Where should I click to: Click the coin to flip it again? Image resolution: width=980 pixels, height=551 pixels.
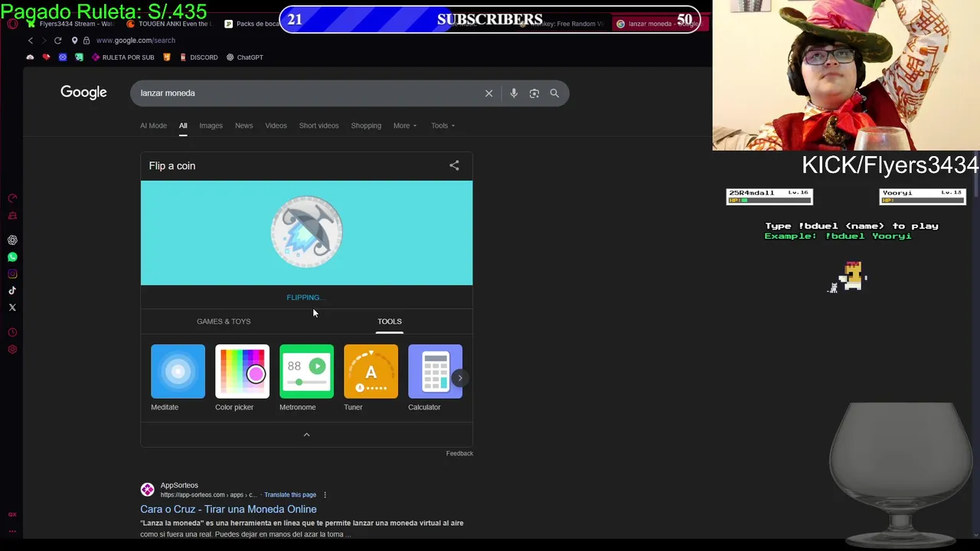[x=306, y=232]
